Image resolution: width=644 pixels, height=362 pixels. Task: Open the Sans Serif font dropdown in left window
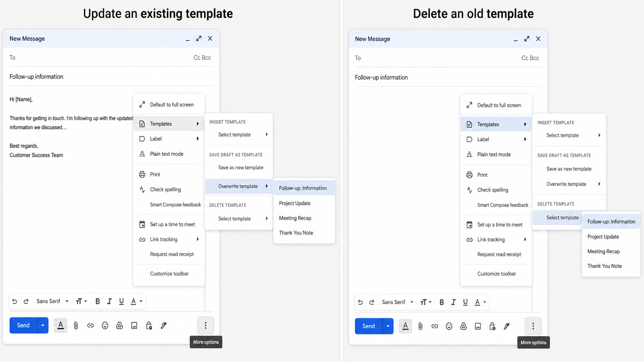point(52,301)
